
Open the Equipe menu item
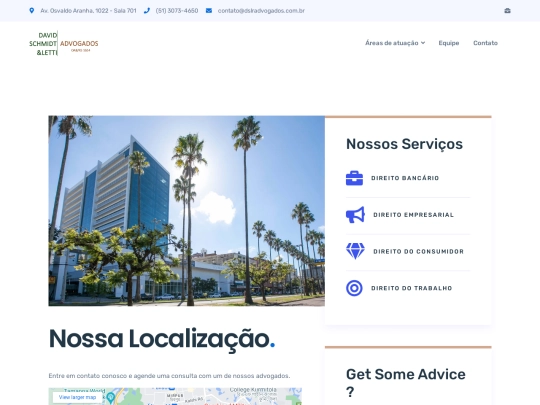(449, 43)
